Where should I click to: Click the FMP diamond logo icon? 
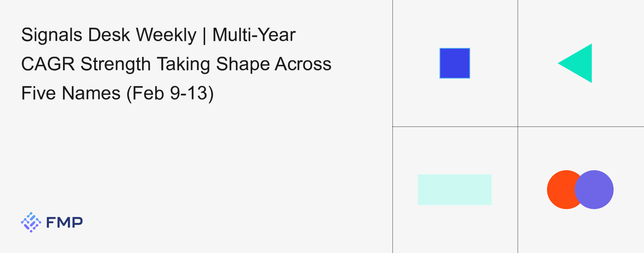[31, 222]
